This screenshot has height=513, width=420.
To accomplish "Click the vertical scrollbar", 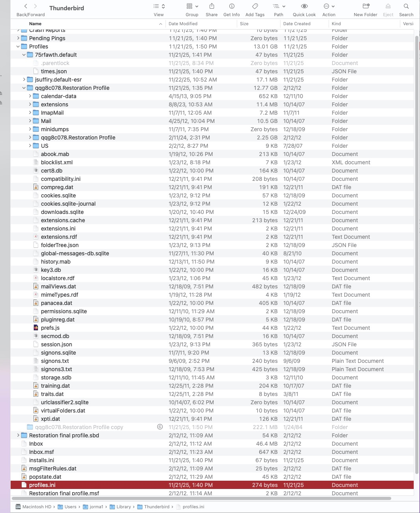I will [x=417, y=254].
